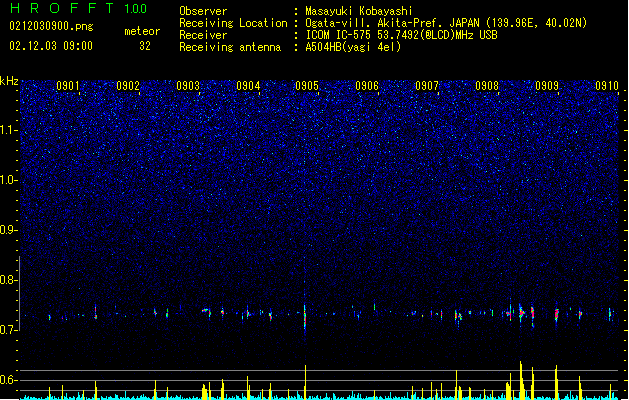Click the Receiving antenna label

tap(230, 47)
